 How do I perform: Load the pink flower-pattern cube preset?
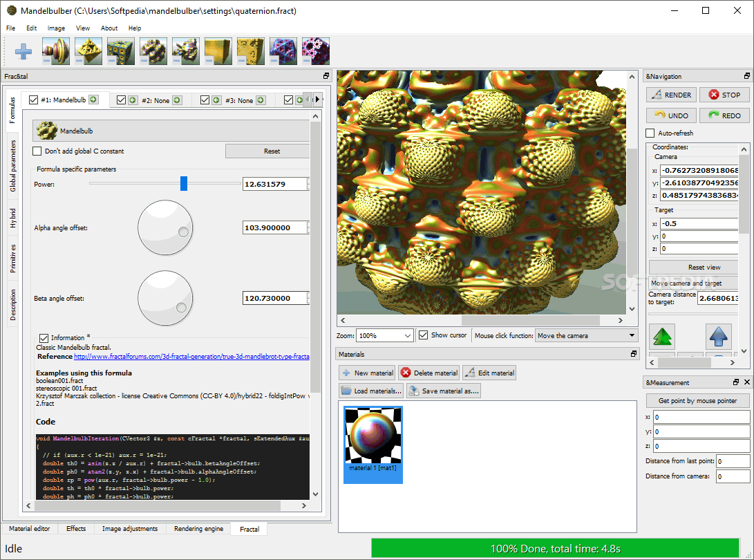(x=315, y=51)
